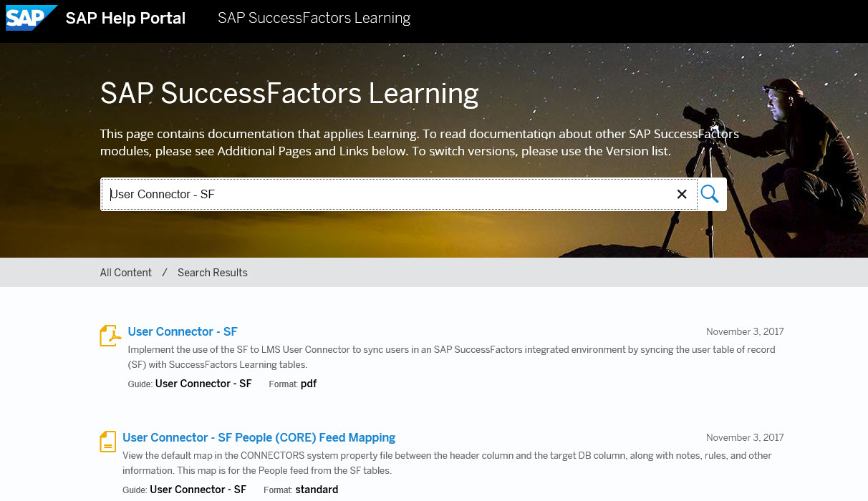Open the SAP Help Portal home link
Image resolution: width=868 pixels, height=501 pixels.
pyautogui.click(x=125, y=19)
